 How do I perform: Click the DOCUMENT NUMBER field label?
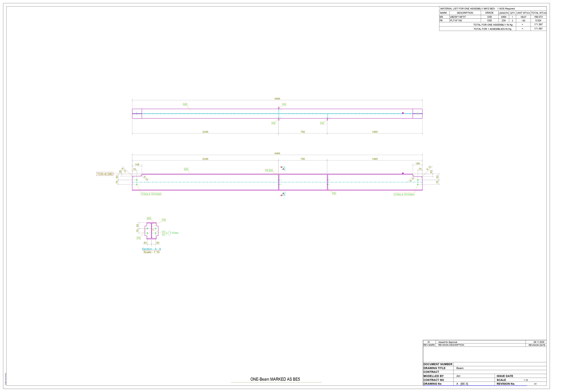(438, 364)
